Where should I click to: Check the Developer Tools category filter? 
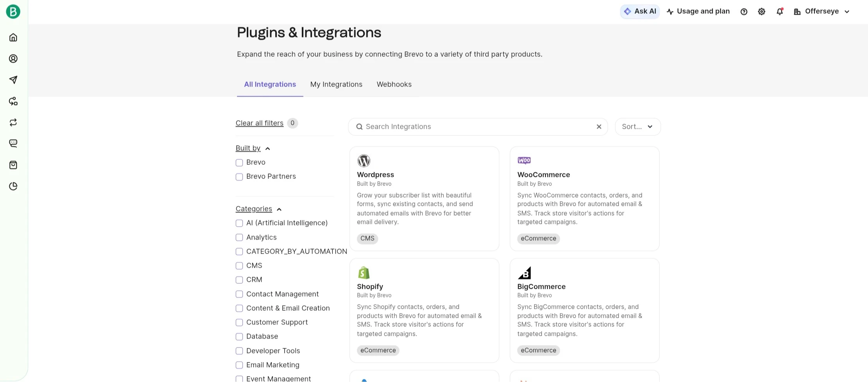[239, 351]
